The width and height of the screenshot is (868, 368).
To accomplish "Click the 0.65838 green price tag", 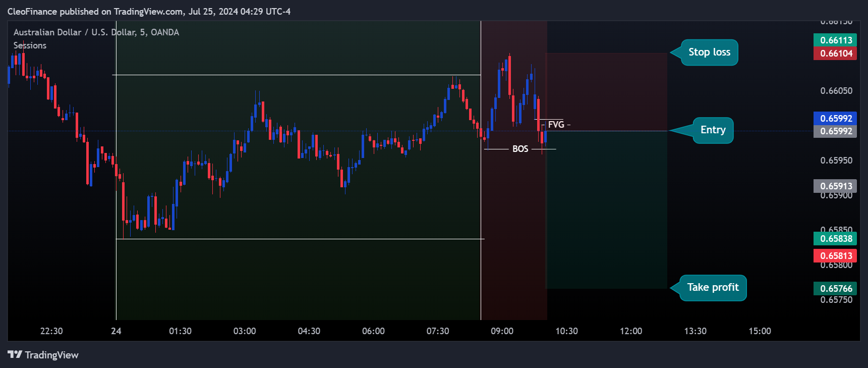I will click(835, 239).
